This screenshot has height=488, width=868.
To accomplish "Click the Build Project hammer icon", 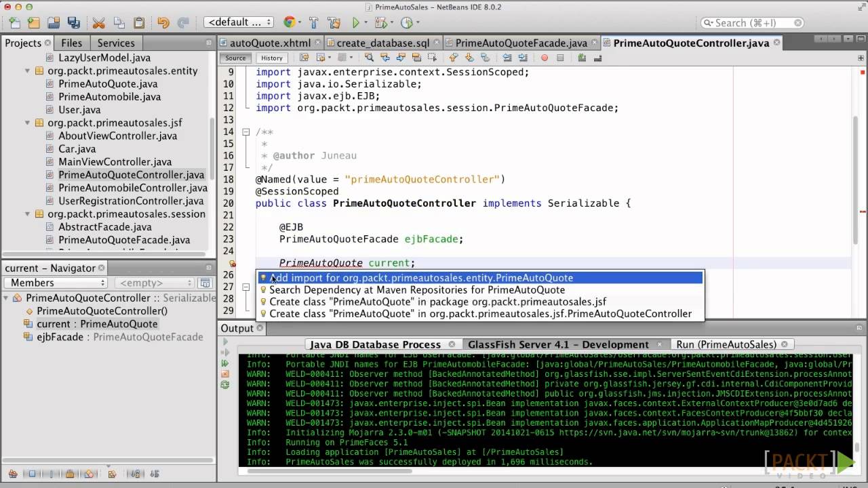I will click(x=314, y=23).
